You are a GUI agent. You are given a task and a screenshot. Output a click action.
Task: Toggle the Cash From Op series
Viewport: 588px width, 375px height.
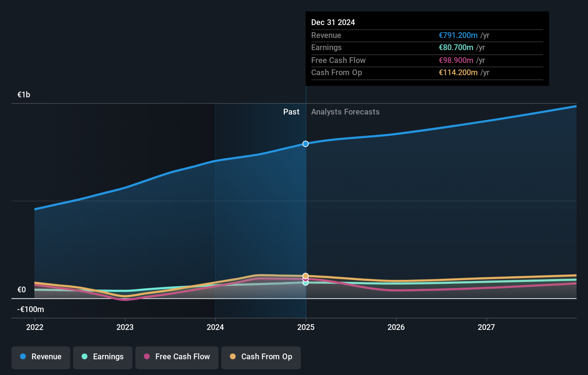(261, 357)
